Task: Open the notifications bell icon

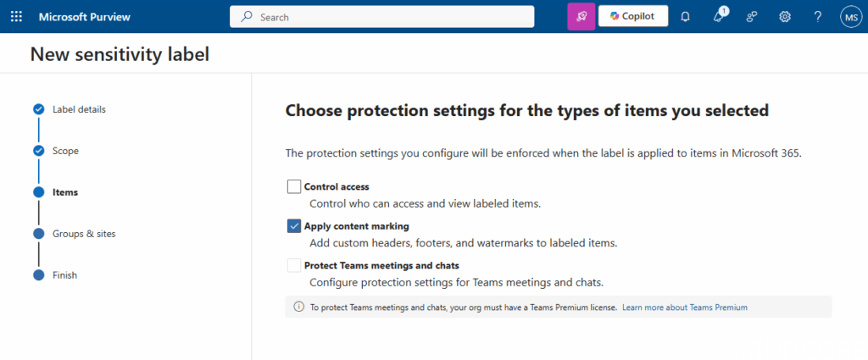Action: point(685,16)
